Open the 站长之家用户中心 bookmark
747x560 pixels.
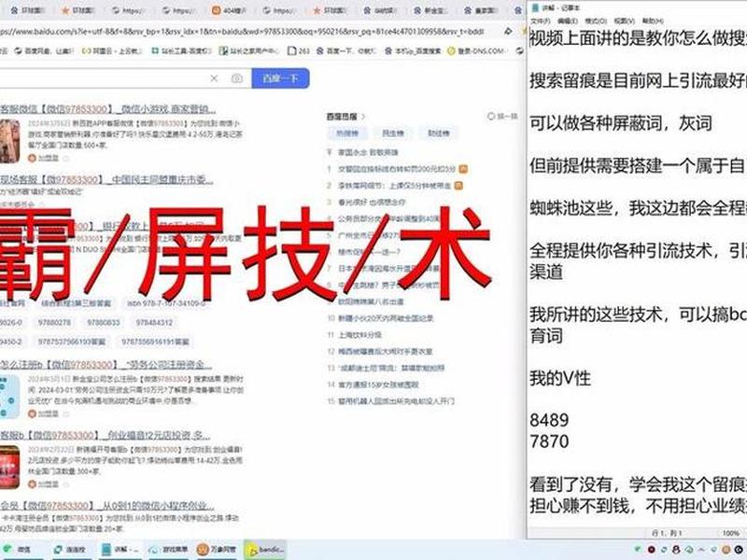click(249, 50)
